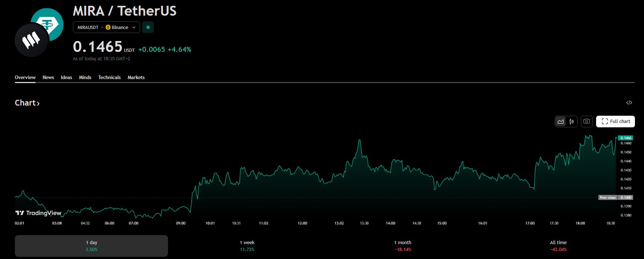The width and height of the screenshot is (644, 259).
Task: Open the MIRAUSDT Binance symbol dropdown
Action: click(106, 27)
